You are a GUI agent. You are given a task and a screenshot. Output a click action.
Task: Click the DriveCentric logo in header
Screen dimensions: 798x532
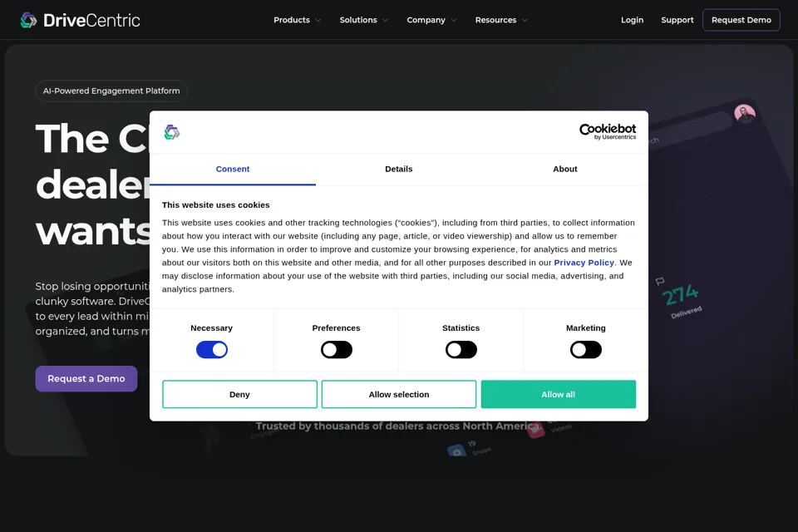pyautogui.click(x=80, y=20)
